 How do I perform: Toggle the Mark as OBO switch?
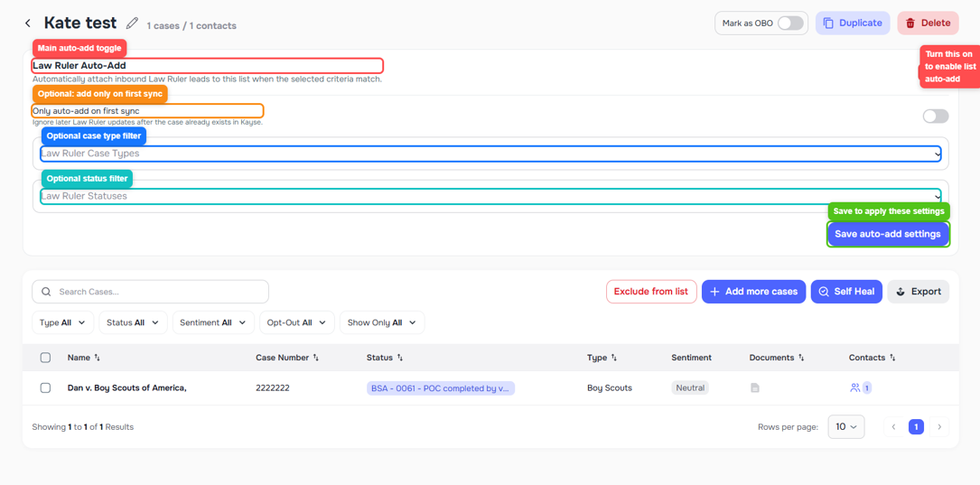[x=790, y=23]
